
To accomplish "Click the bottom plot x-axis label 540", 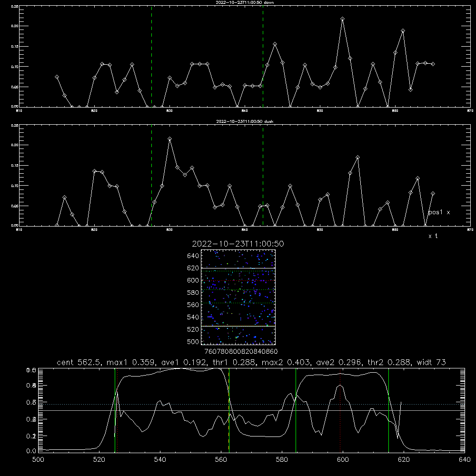I will [160, 460].
